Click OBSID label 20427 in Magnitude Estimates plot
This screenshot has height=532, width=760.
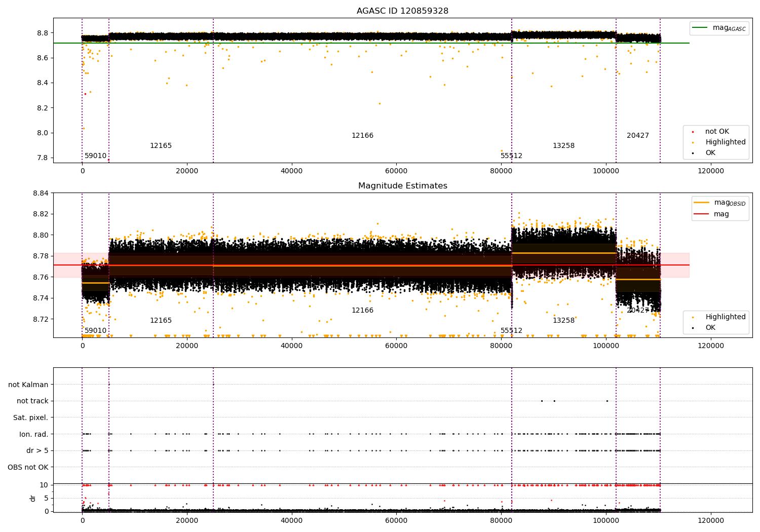coord(637,311)
